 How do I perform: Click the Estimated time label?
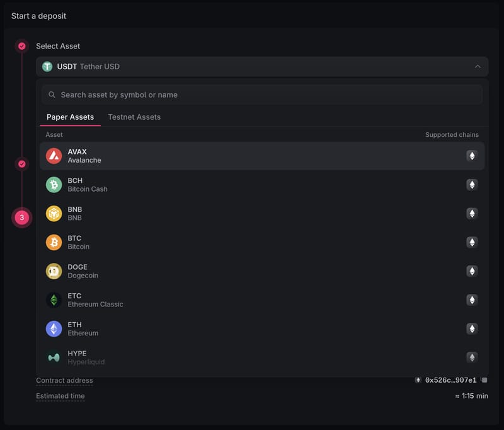click(x=60, y=396)
